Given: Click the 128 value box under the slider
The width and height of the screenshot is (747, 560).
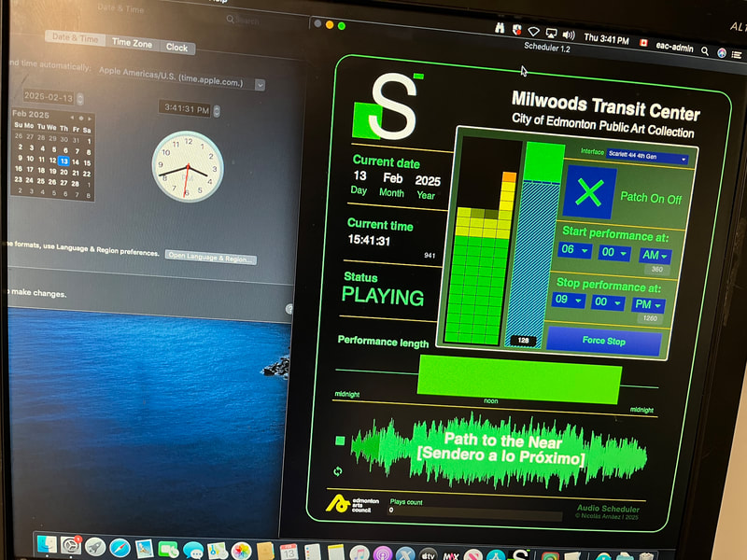Looking at the screenshot, I should 523,341.
